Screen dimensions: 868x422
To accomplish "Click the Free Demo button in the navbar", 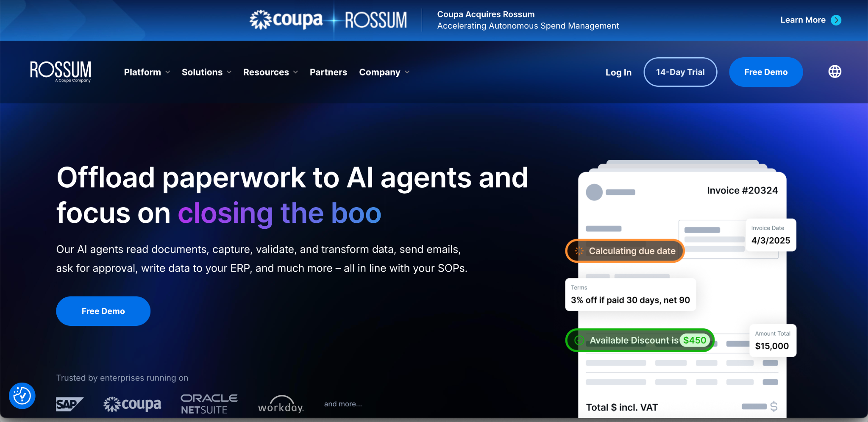I will 766,72.
